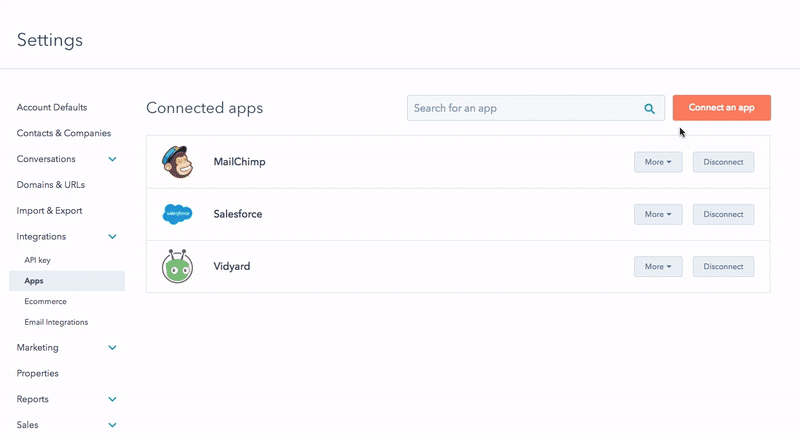The image size is (800, 439).
Task: Open the More dropdown for MailChimp
Action: pos(658,162)
